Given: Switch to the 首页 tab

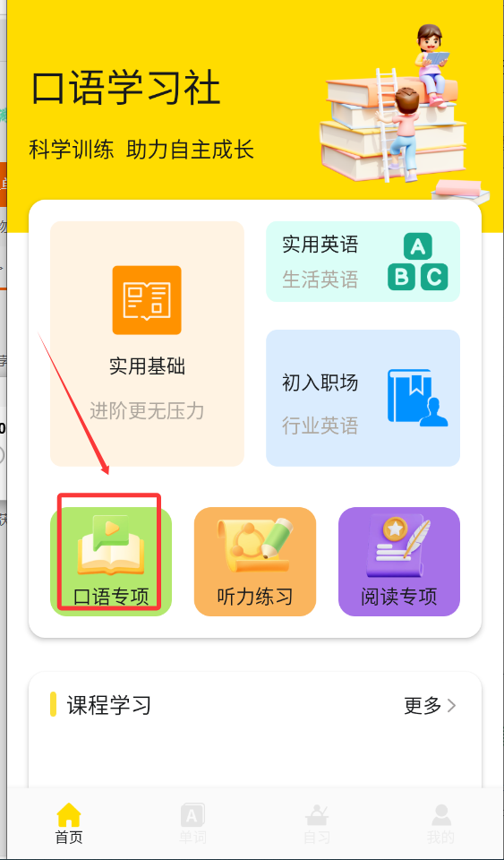Looking at the screenshot, I should [69, 838].
